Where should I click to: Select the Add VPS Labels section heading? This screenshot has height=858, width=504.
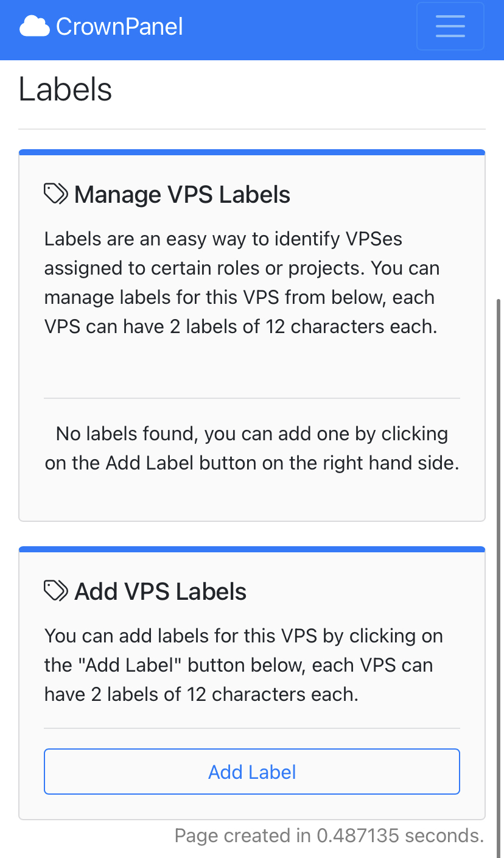pos(159,591)
